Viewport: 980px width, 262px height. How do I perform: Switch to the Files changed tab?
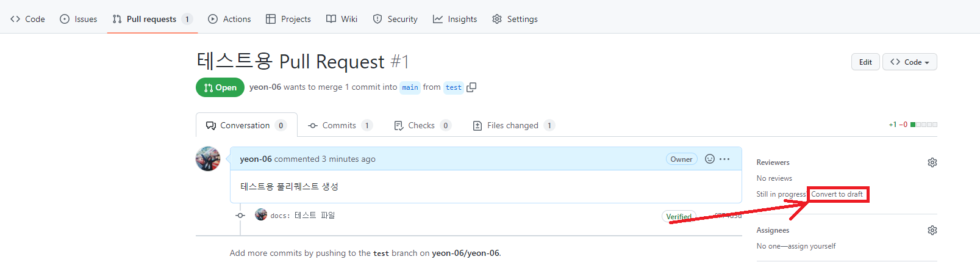point(513,125)
